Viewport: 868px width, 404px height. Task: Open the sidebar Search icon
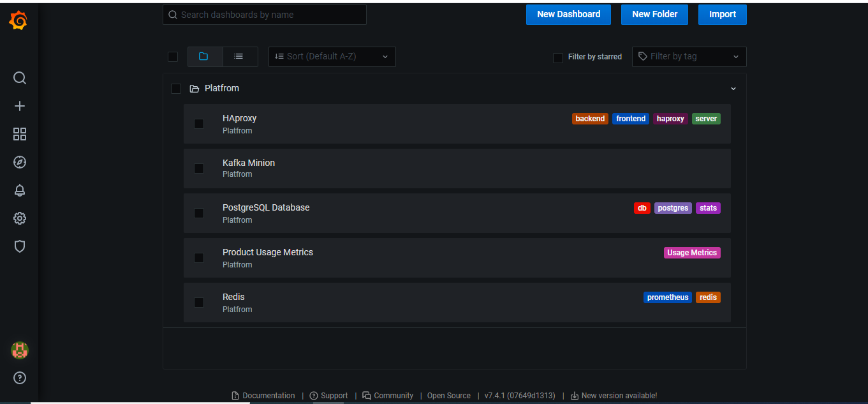[20, 78]
